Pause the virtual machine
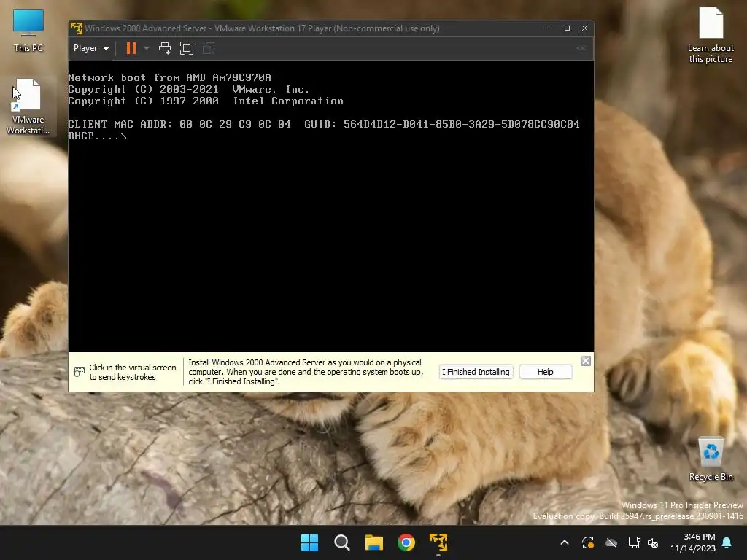 [131, 48]
